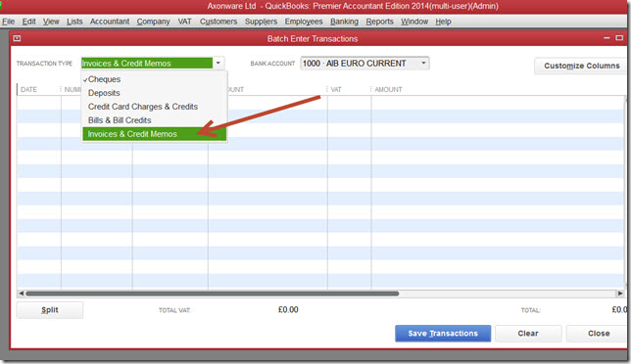This screenshot has height=364, width=631.
Task: Close the batch entry with Close button
Action: [x=599, y=334]
